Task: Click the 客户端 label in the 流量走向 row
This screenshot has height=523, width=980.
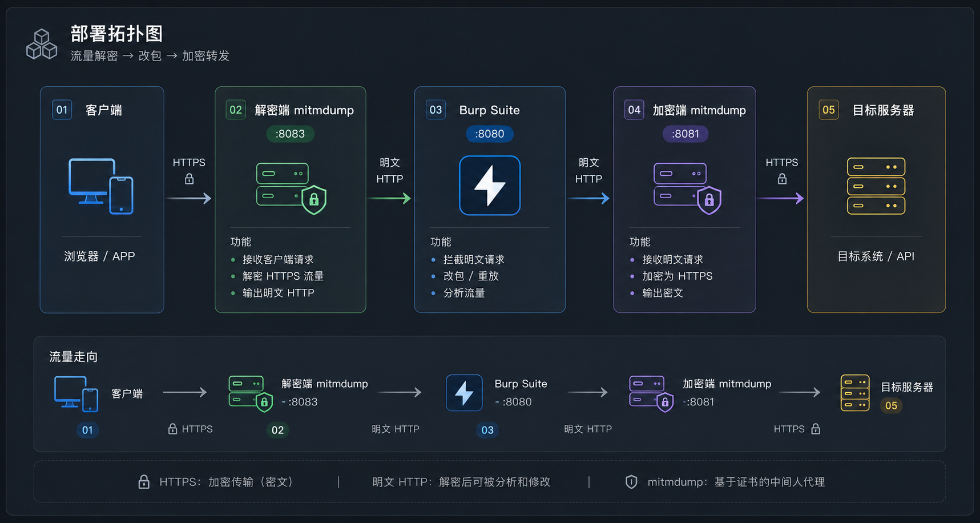Action: pyautogui.click(x=127, y=394)
